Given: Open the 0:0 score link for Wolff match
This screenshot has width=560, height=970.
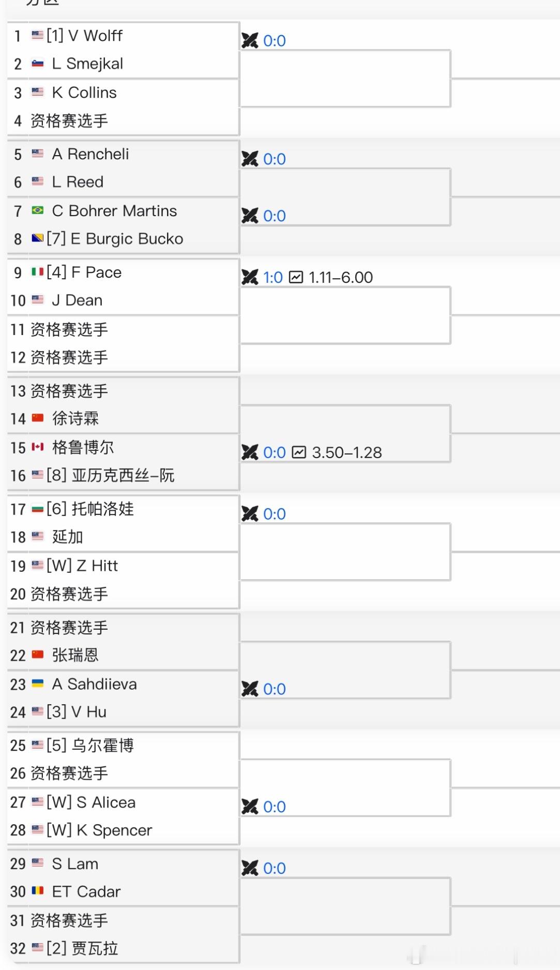Looking at the screenshot, I should pyautogui.click(x=274, y=41).
